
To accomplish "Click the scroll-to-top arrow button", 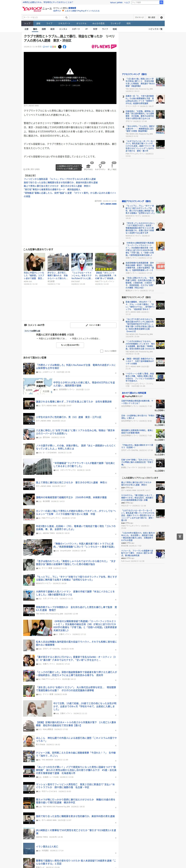I will 180,537.
